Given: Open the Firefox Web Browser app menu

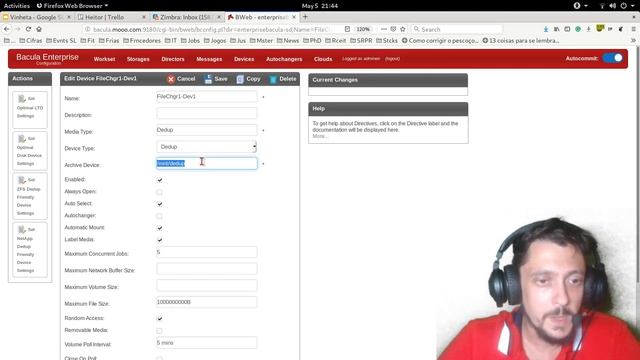Looking at the screenshot, I should (x=72, y=6).
